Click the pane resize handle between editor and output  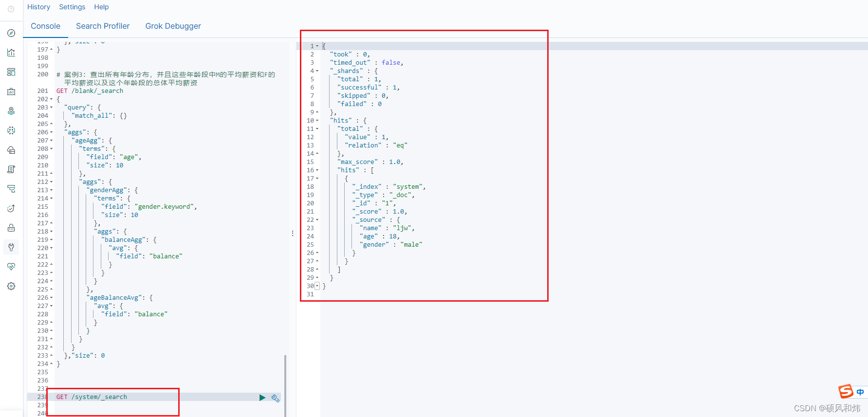293,234
